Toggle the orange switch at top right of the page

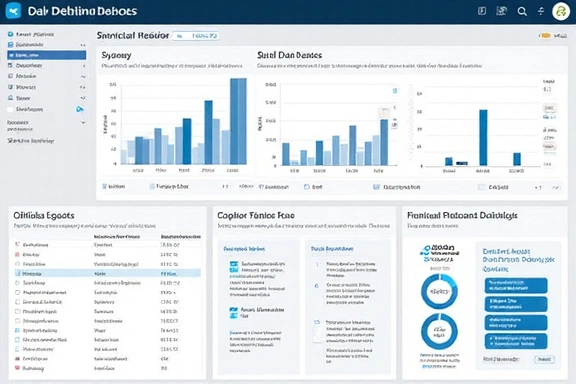[544, 36]
